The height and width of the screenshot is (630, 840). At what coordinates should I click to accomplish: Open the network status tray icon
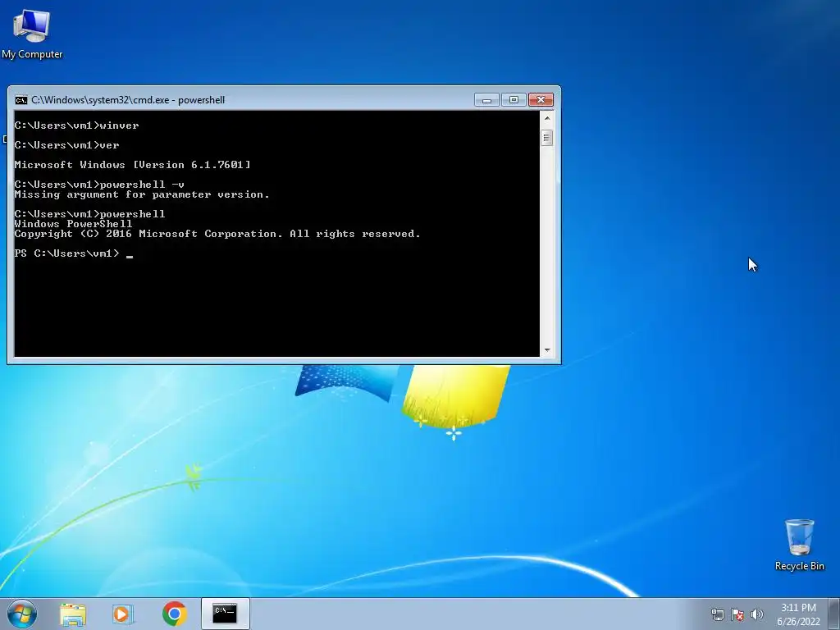717,614
